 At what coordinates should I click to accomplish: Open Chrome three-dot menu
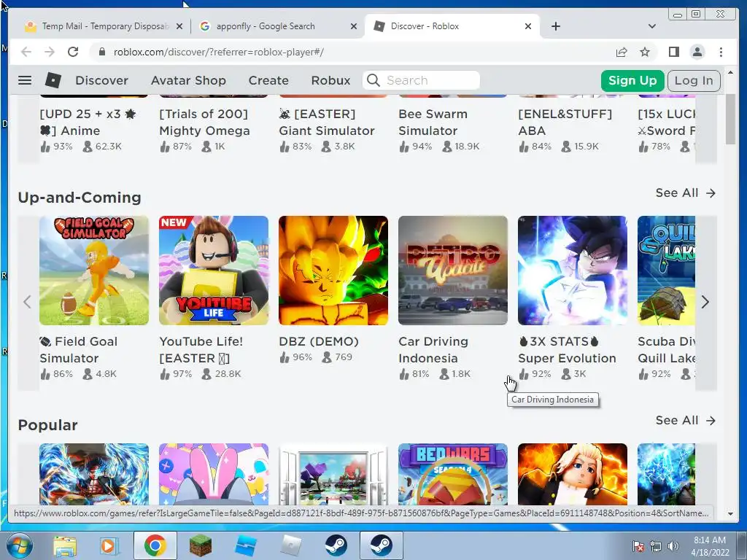tap(721, 52)
